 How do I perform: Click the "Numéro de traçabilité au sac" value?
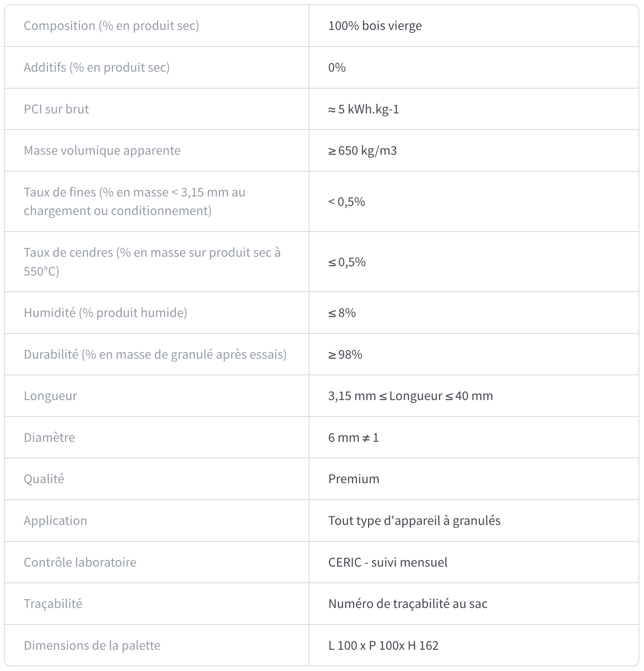pos(407,604)
